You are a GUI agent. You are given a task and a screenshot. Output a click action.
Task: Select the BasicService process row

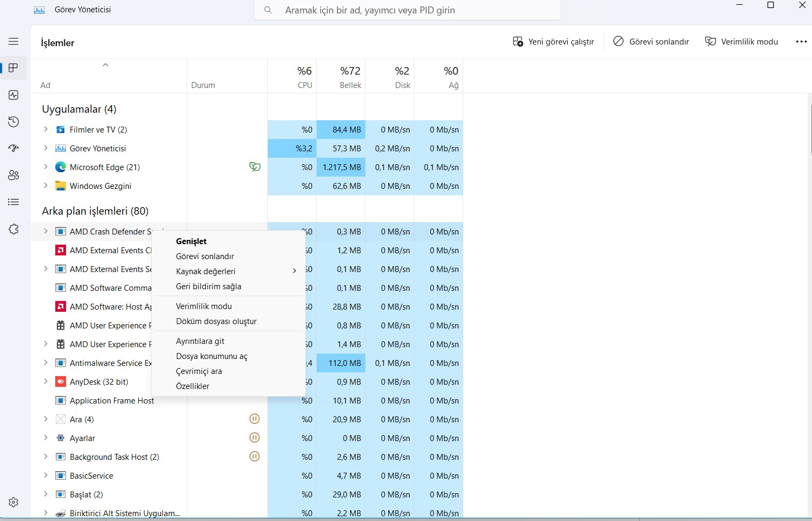[247, 476]
